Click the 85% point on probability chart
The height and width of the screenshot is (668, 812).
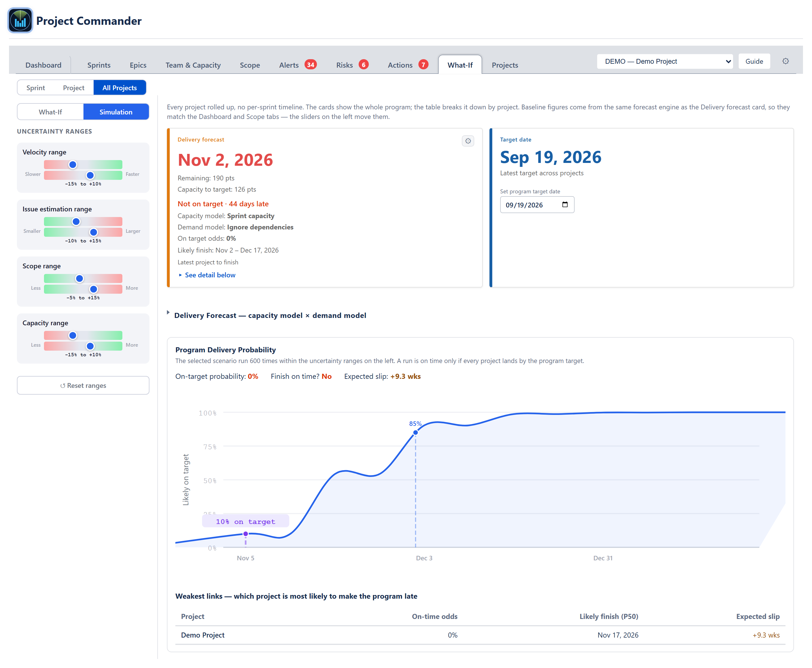415,432
